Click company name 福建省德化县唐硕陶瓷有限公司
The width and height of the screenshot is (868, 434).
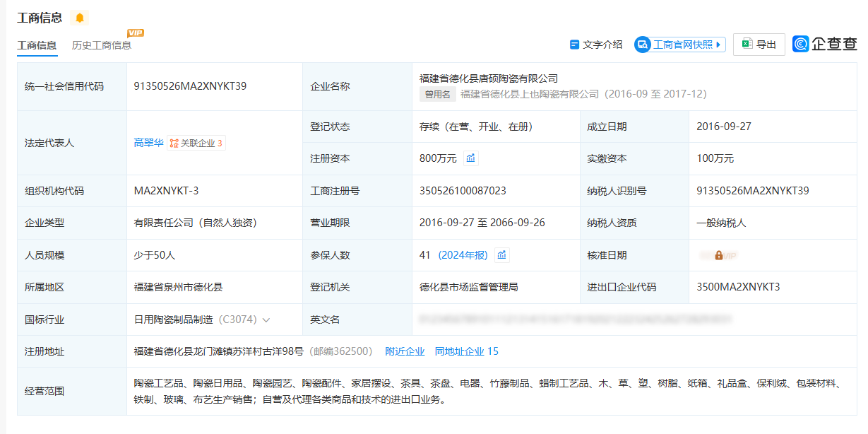click(x=489, y=78)
